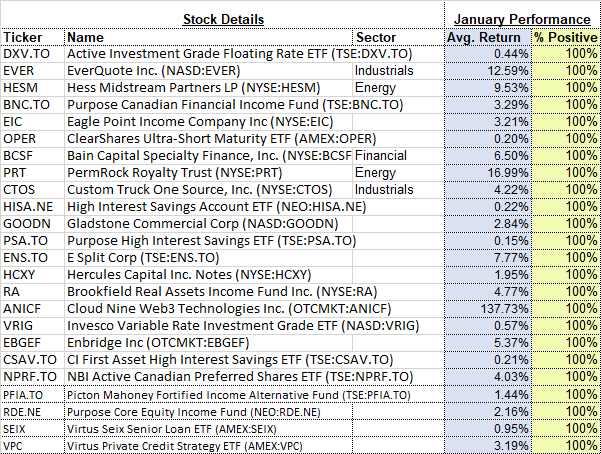Screen dimensions: 601x454
Task: Select the EVER ticker cell
Action: point(20,71)
